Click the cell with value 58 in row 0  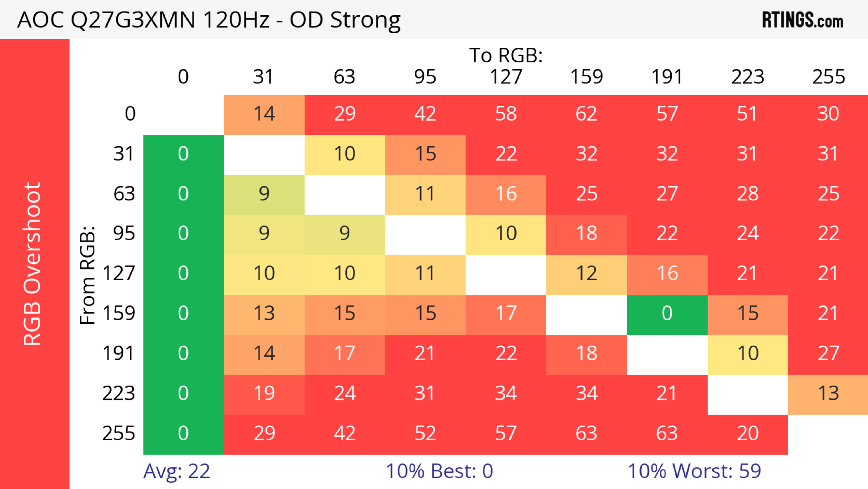(506, 114)
